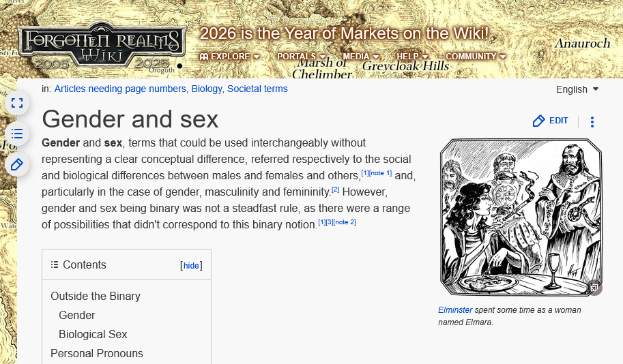Image resolution: width=623 pixels, height=364 pixels.
Task: Follow the Elminster link in the caption
Action: point(455,310)
